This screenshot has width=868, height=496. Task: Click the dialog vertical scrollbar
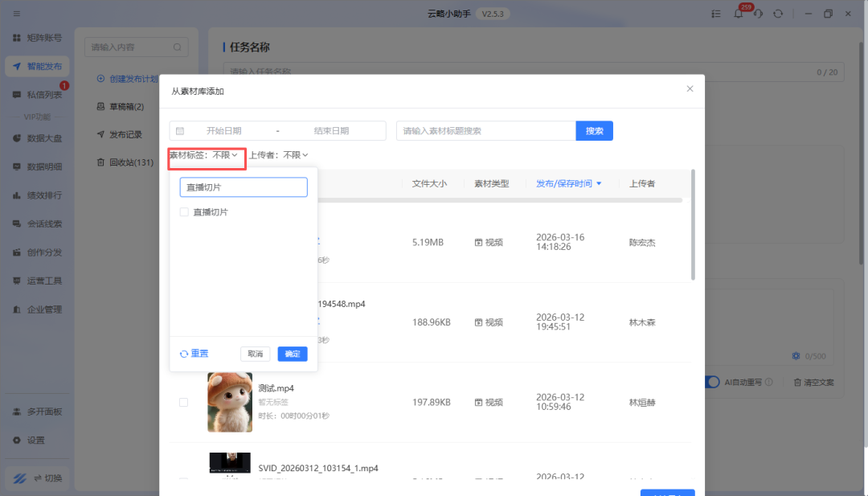(693, 225)
